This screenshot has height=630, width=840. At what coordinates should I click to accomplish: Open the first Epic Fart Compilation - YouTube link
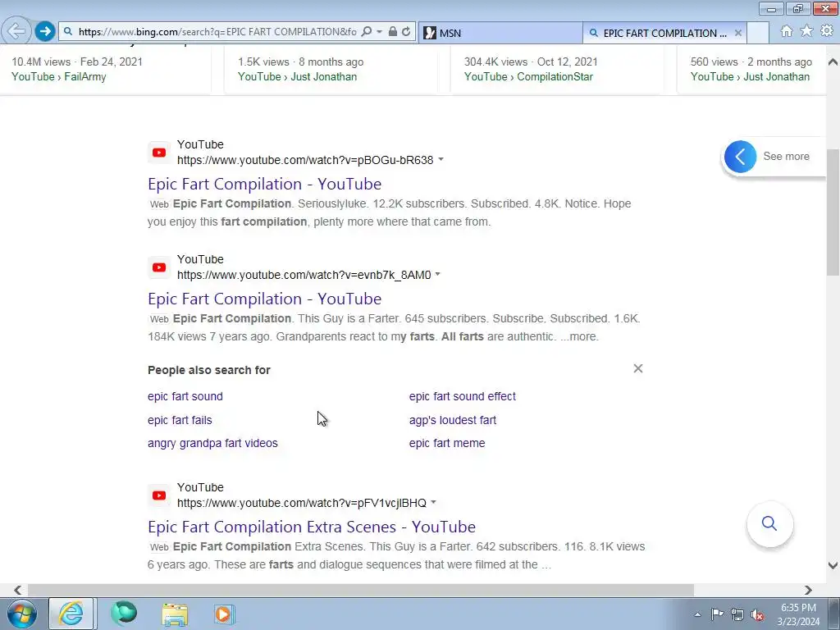click(265, 184)
